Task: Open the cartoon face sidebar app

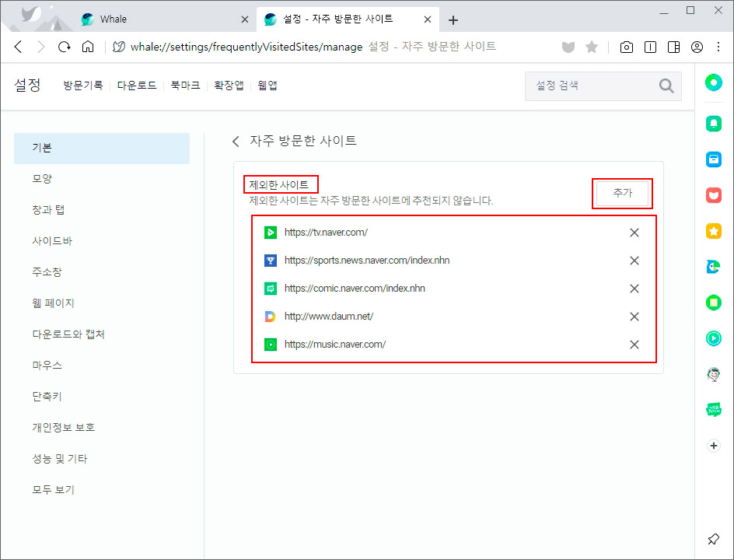Action: [714, 374]
